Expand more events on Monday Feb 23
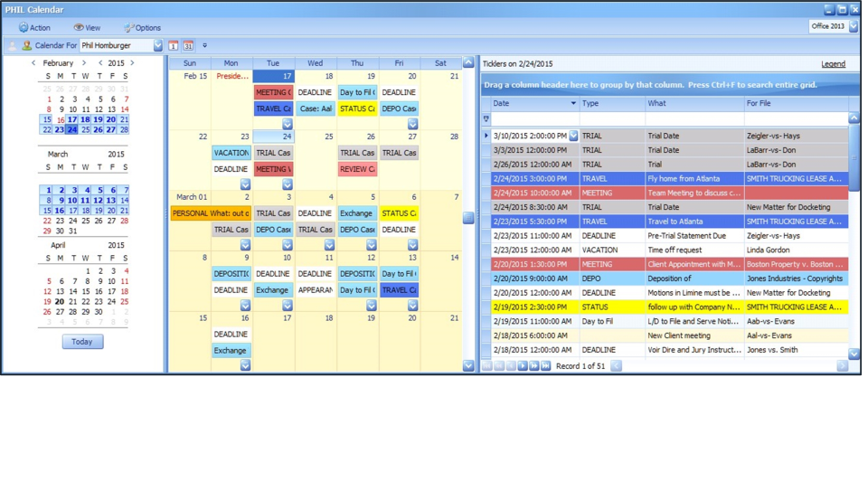The height and width of the screenshot is (491, 868). (x=245, y=184)
